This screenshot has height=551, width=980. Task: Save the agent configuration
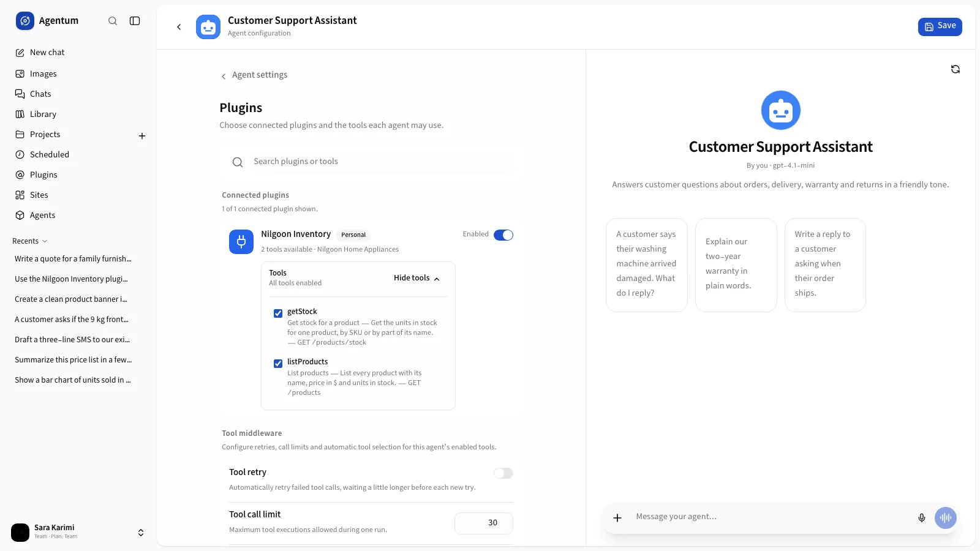pos(940,26)
